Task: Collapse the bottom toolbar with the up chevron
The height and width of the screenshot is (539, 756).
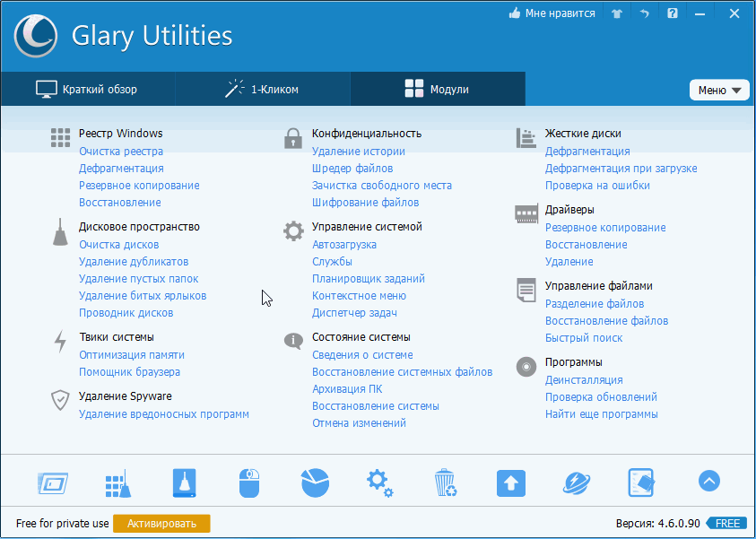Action: pos(708,482)
